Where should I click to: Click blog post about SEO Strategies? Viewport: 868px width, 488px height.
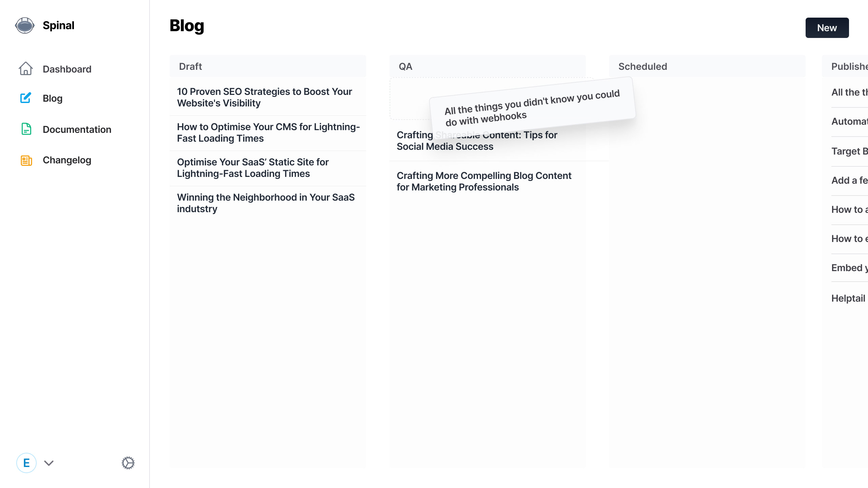point(264,97)
